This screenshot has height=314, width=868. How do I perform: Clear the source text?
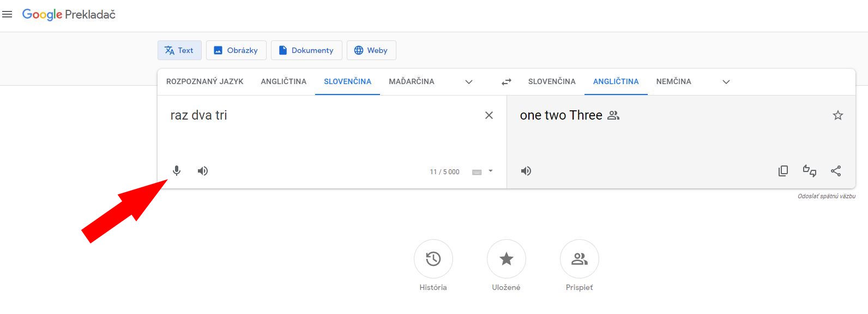[x=489, y=115]
